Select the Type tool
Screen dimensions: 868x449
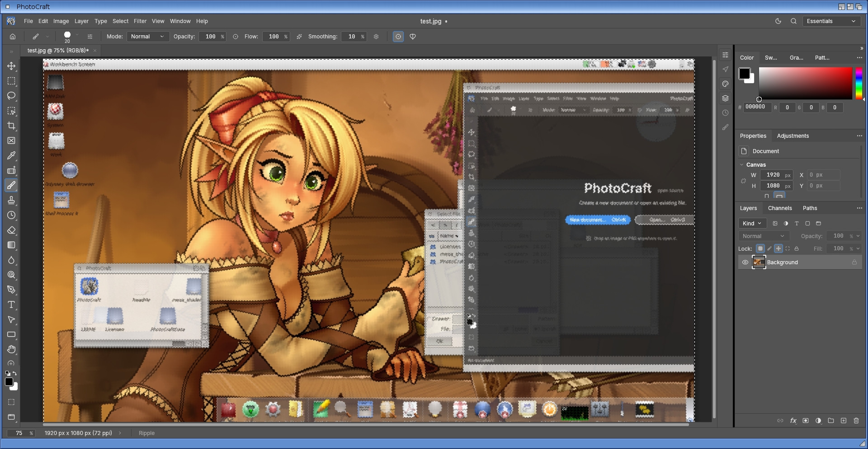tap(11, 305)
